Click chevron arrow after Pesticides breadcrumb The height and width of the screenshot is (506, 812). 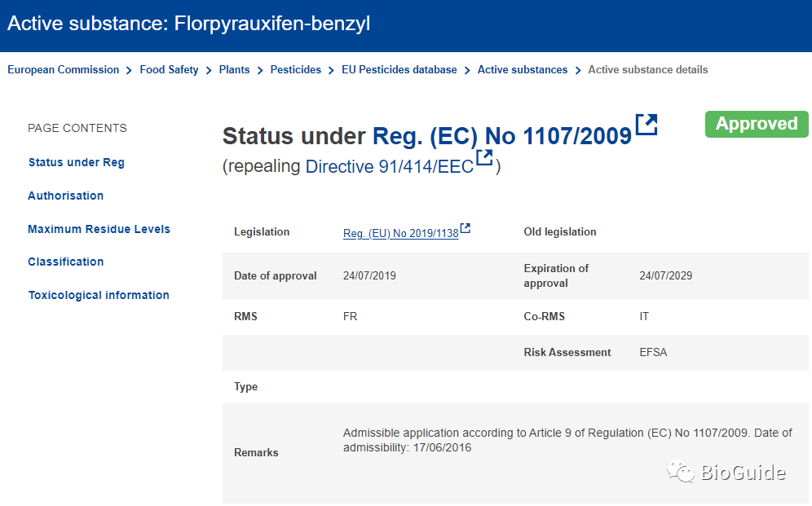coord(331,70)
